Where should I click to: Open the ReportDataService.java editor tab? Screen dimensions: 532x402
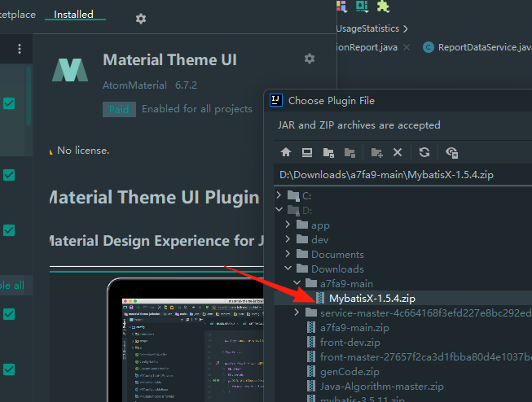(x=485, y=47)
